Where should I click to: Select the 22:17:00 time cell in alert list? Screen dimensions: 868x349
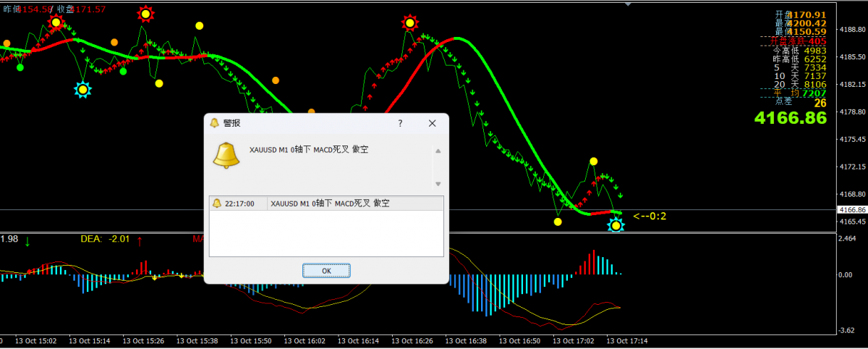[x=239, y=203]
